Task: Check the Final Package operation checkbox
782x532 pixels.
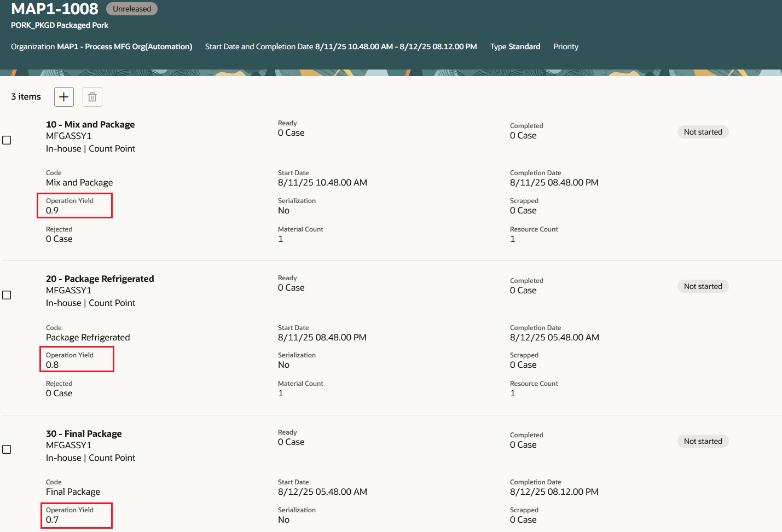Action: [7, 449]
